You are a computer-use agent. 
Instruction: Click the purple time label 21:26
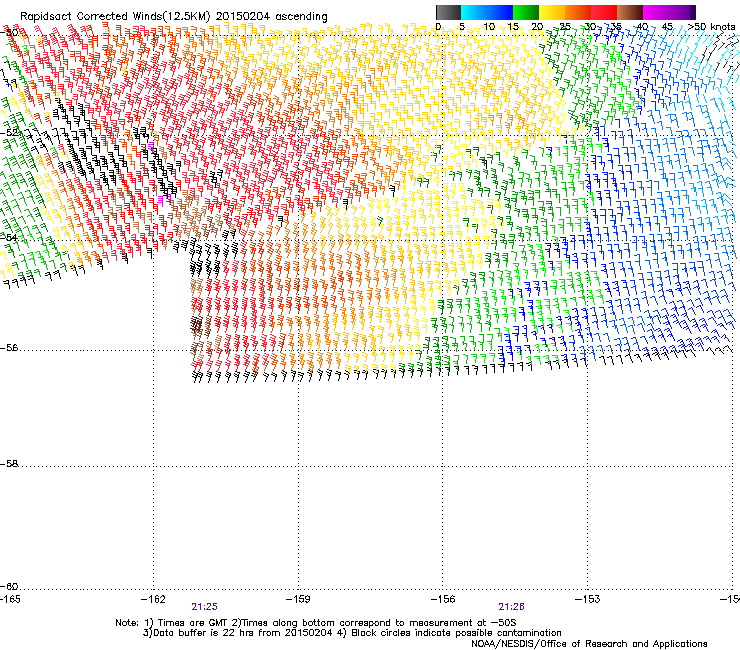click(512, 607)
